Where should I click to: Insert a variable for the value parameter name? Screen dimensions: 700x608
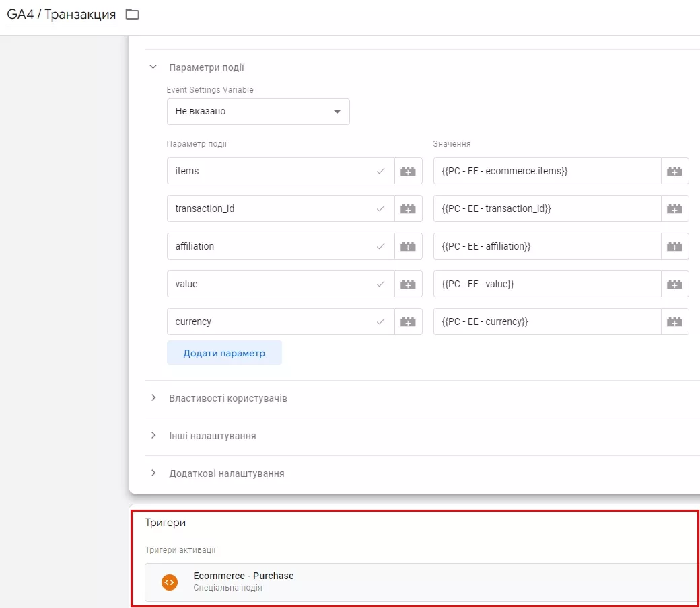(x=408, y=284)
